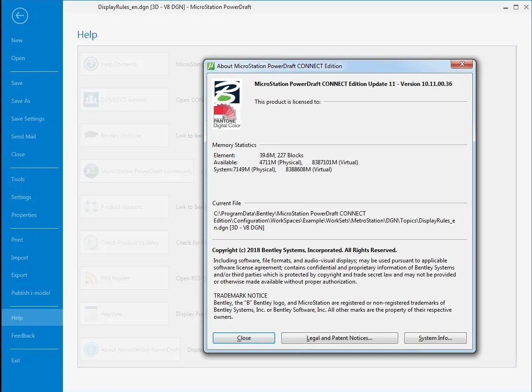Maximize the MicroStation PowerDraft window
Screen dimensions: 532x392
click(516, 7)
